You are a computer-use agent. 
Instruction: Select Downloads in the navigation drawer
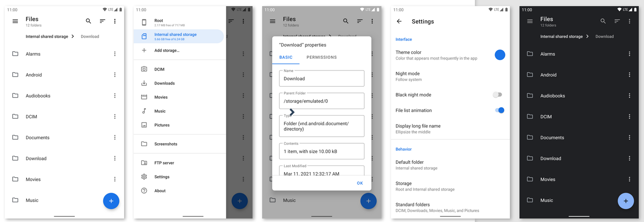coord(164,83)
